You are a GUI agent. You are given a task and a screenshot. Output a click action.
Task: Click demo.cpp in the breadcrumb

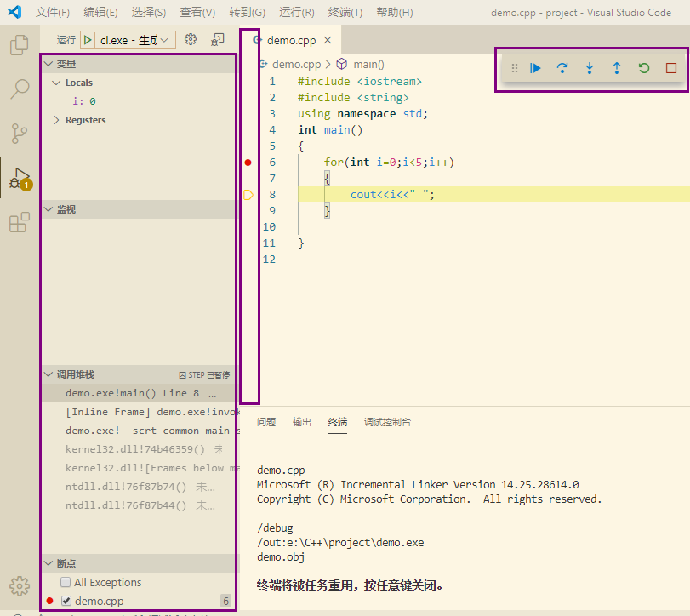[x=296, y=65]
